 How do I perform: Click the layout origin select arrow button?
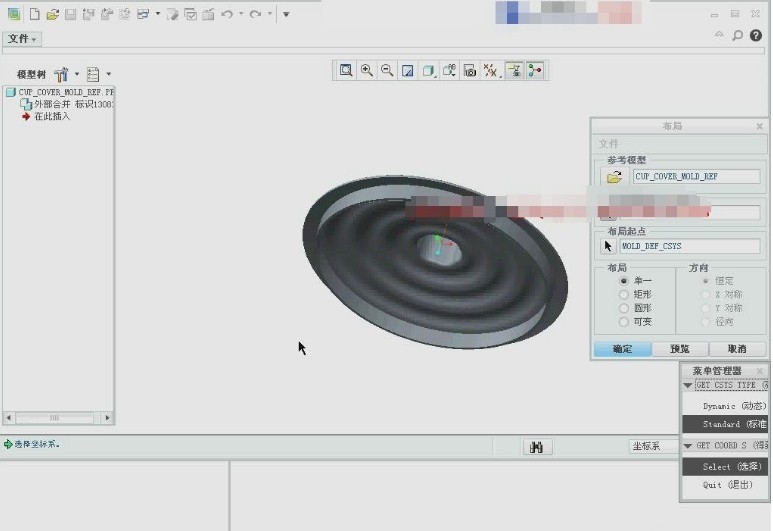click(608, 246)
